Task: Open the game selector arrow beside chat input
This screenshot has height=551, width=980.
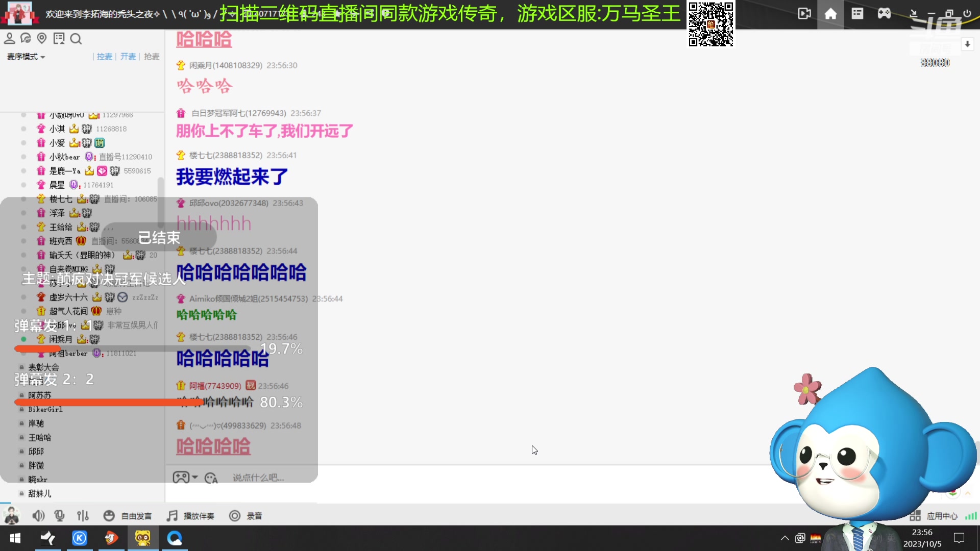Action: [x=194, y=477]
